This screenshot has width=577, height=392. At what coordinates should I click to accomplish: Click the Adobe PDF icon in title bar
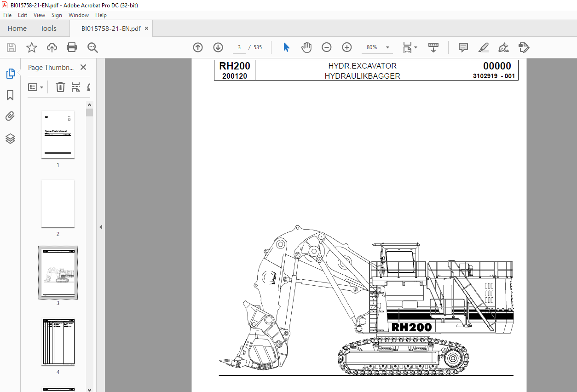5,5
